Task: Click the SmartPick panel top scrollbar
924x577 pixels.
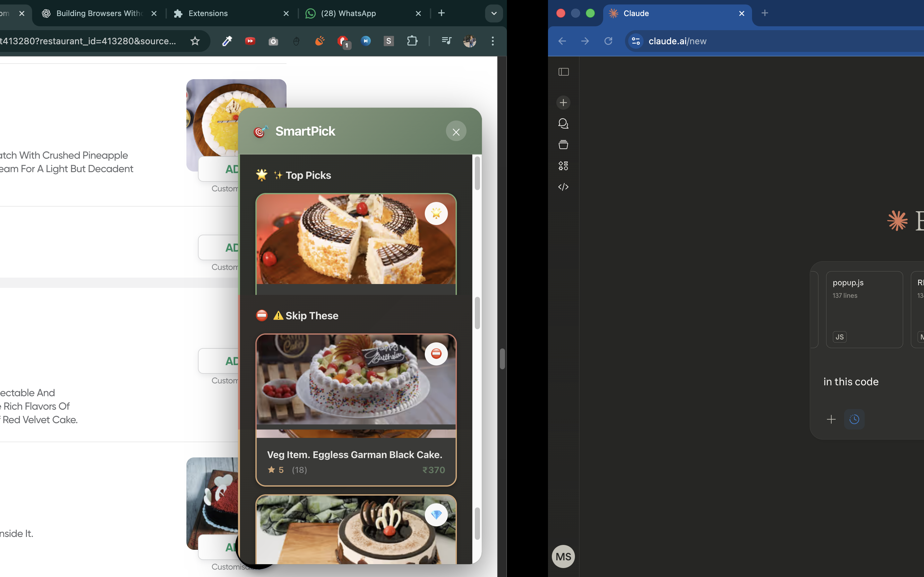Action: point(477,173)
